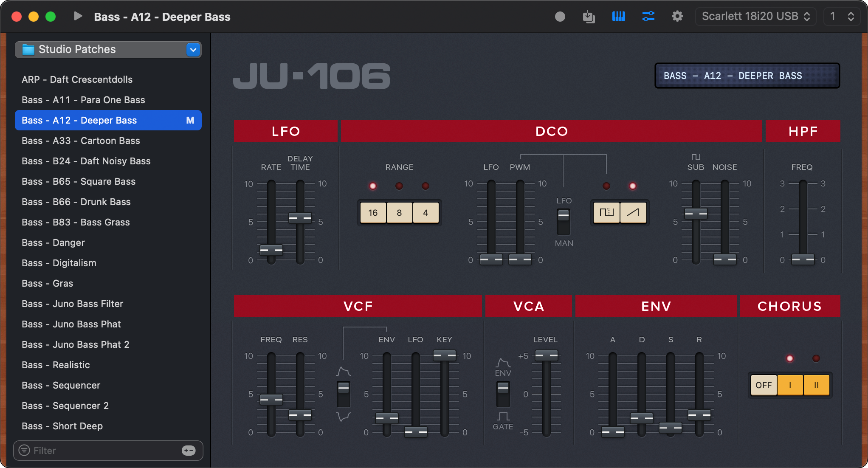Click the VCF FREQ slider handle
The height and width of the screenshot is (468, 868).
tap(271, 399)
